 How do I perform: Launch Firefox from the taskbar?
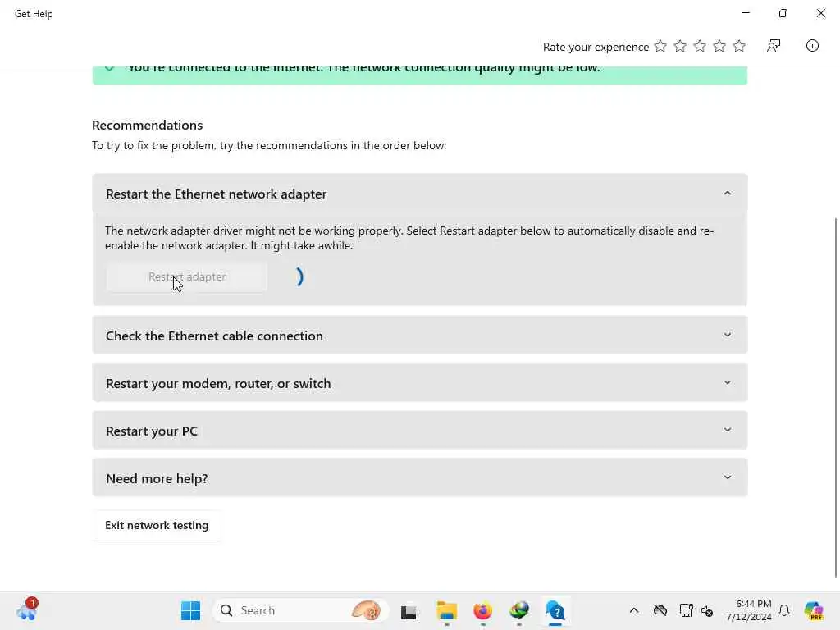(482, 610)
